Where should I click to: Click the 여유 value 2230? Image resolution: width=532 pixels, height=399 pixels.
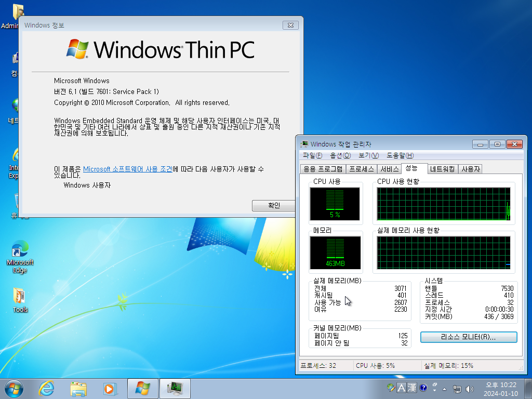click(401, 309)
